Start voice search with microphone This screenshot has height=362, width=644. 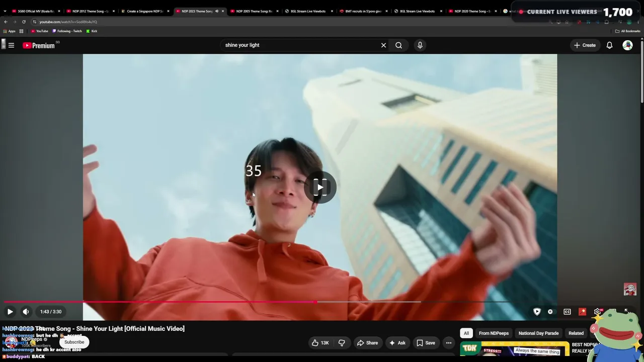pos(420,45)
